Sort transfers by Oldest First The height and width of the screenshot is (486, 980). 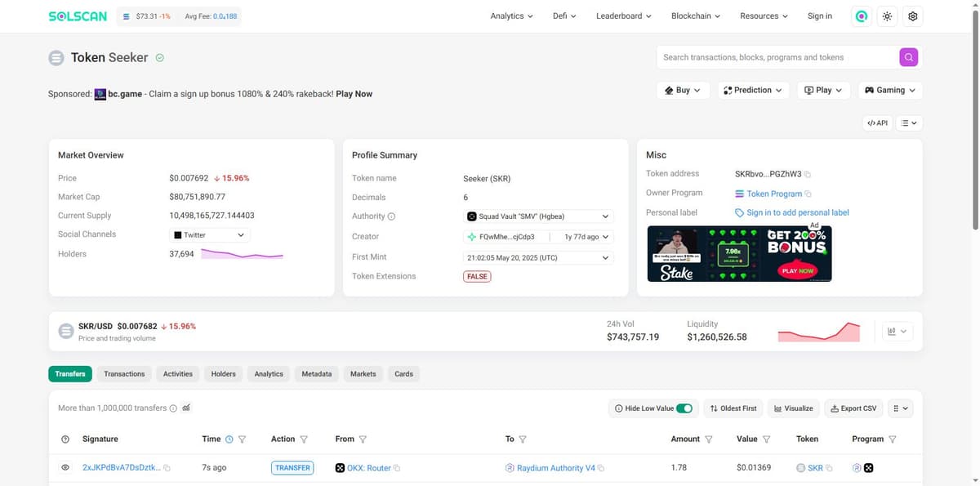coord(733,408)
